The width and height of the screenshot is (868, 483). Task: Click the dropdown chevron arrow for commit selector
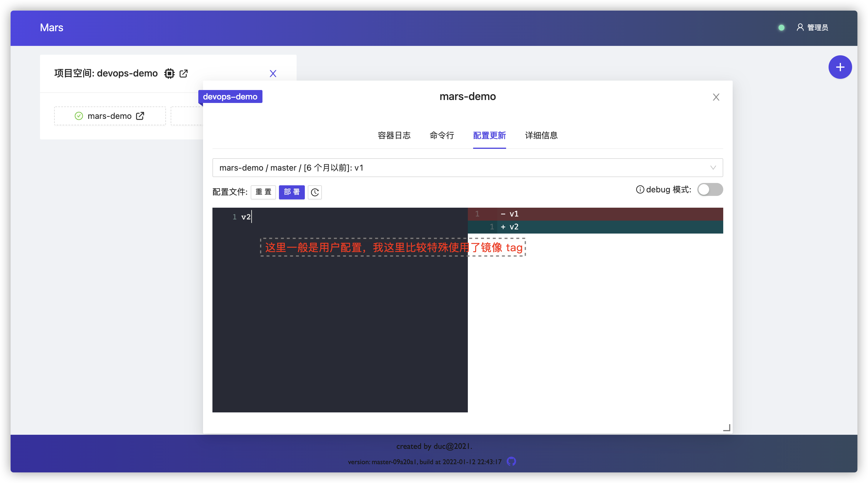713,167
